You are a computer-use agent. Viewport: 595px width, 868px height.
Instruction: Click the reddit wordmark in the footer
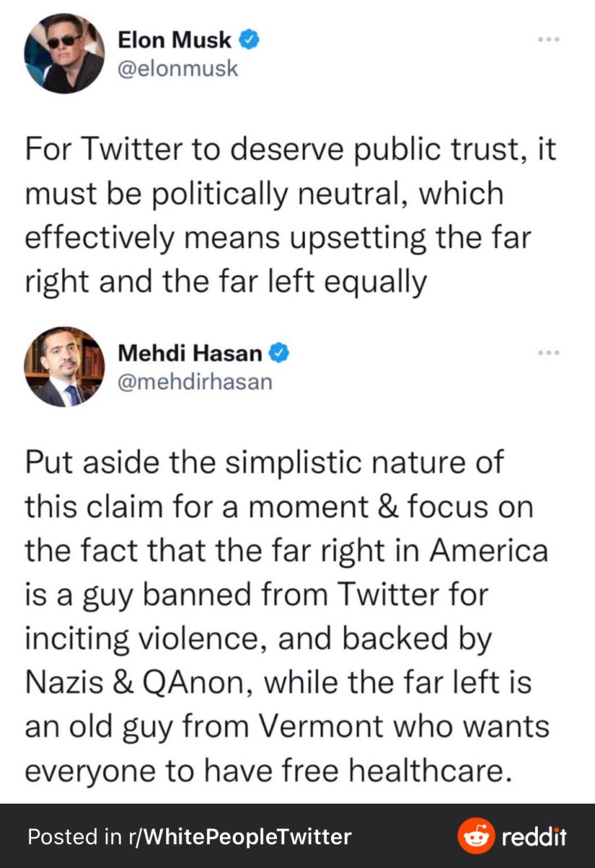tap(534, 837)
